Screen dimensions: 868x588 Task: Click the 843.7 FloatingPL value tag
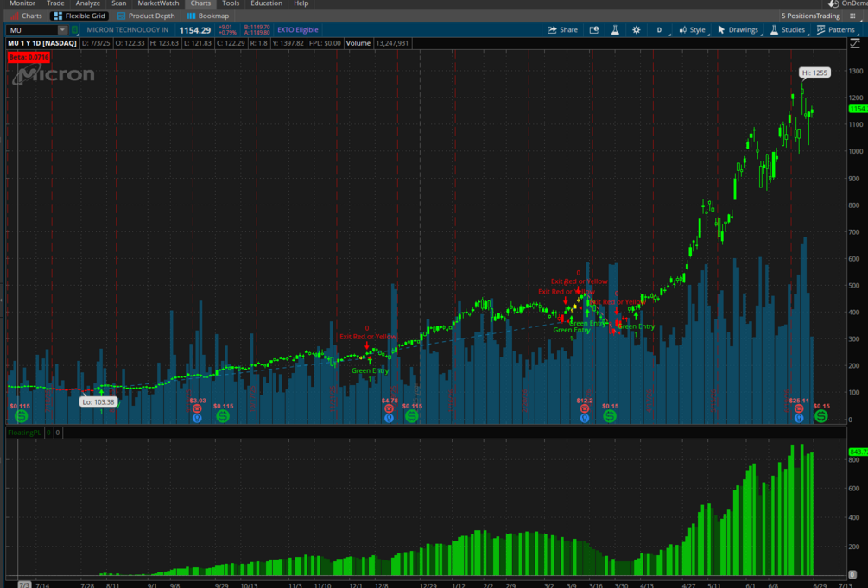pos(858,452)
